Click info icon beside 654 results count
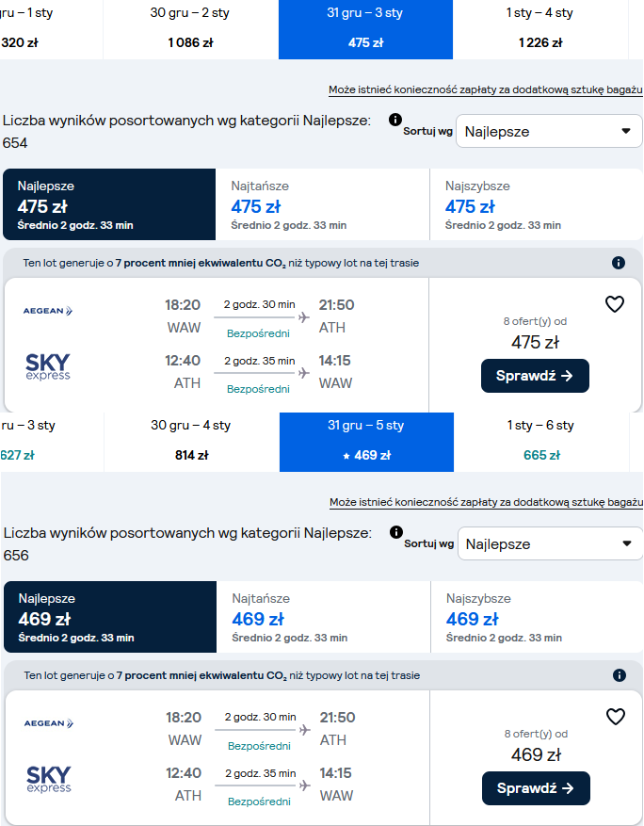Viewport: 644px width, 826px height. coord(395,120)
